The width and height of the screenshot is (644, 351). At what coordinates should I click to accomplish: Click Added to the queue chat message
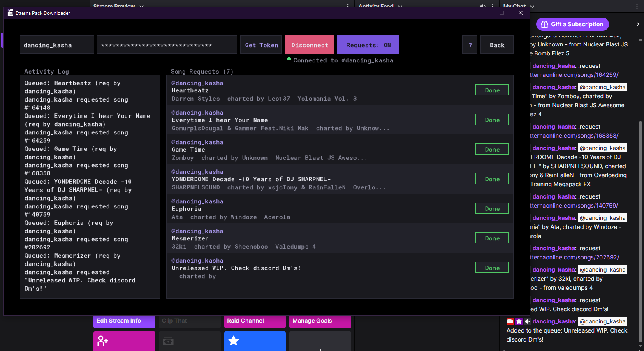[567, 335]
